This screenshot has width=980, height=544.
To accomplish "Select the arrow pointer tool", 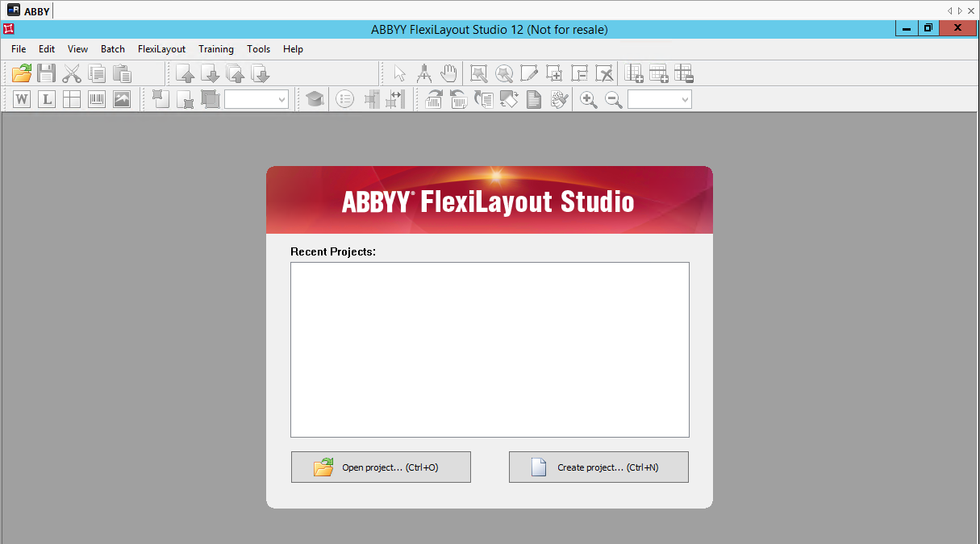I will pyautogui.click(x=400, y=74).
